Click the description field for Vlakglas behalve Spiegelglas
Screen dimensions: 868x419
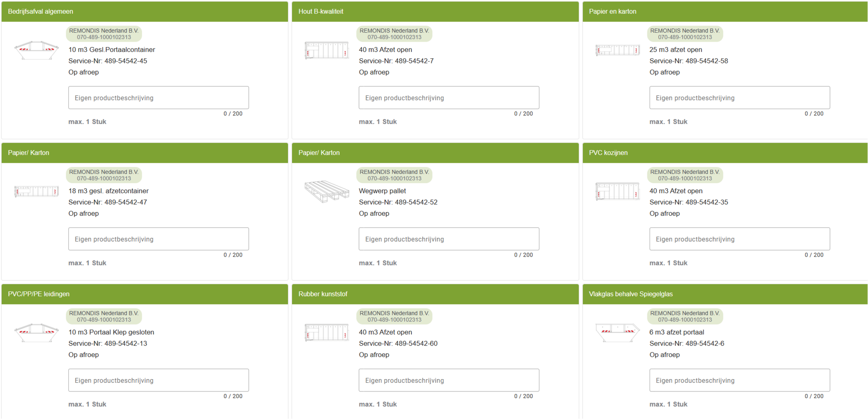[739, 380]
